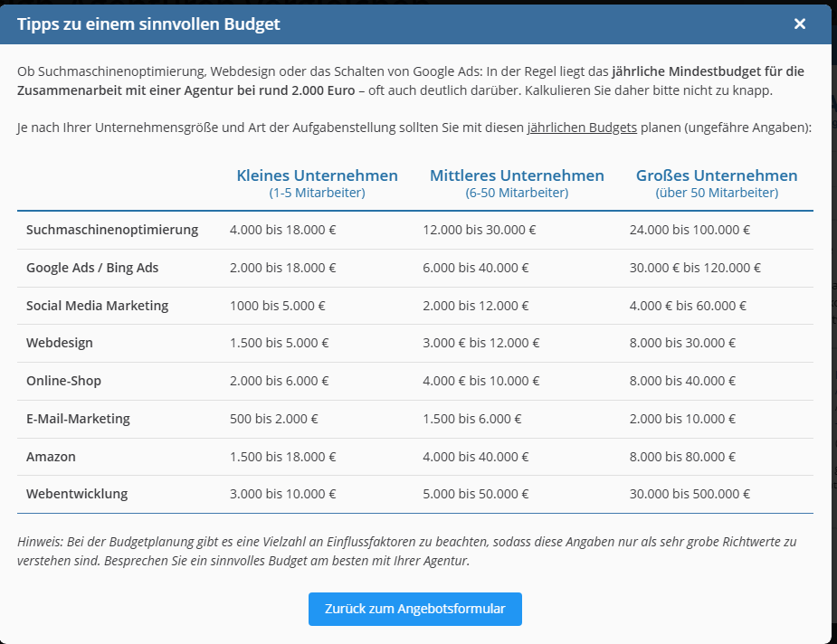Click cell 3.000 € bis 12.000 €
The width and height of the screenshot is (837, 644).
pyautogui.click(x=481, y=343)
